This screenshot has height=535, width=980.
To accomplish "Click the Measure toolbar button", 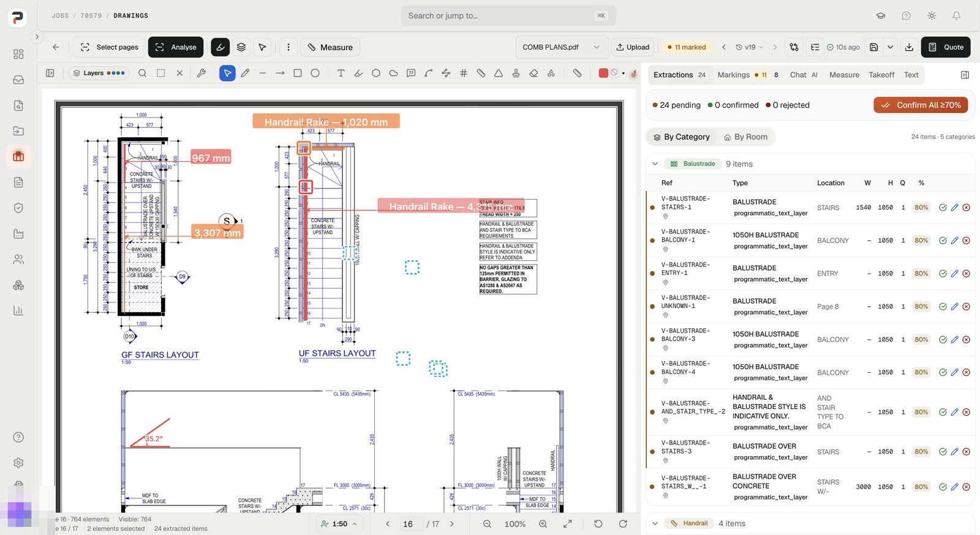I will coord(330,47).
